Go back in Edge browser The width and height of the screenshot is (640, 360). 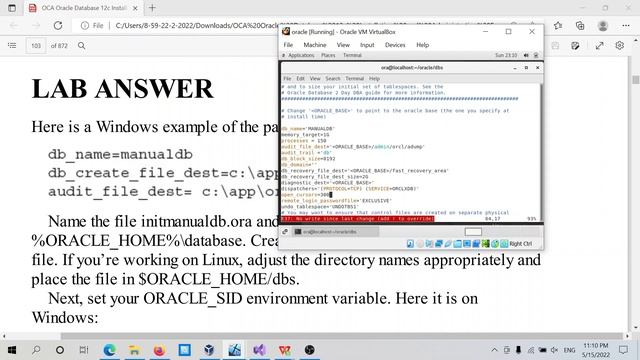[14, 25]
